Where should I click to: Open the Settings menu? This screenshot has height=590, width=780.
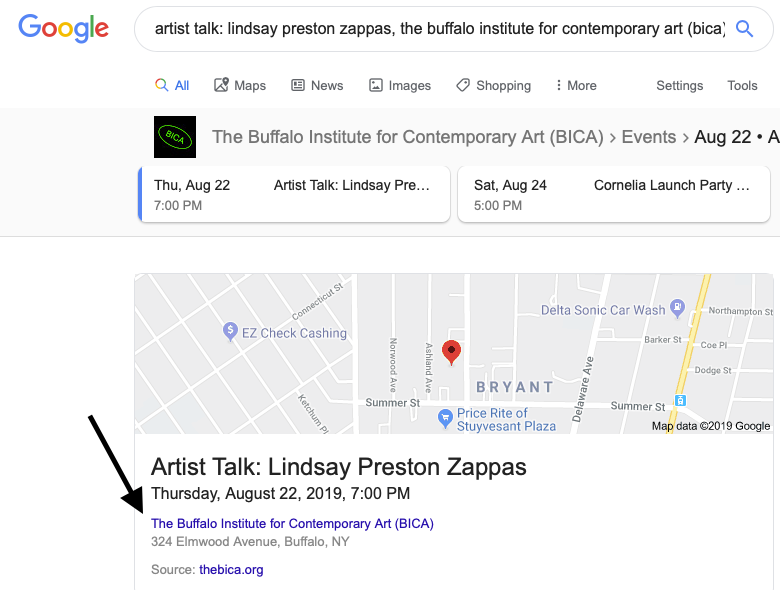(680, 86)
